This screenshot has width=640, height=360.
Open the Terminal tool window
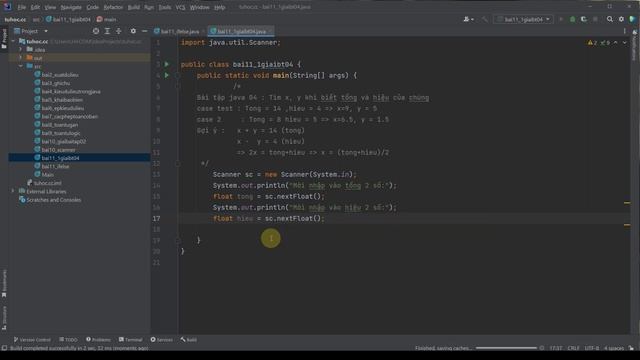130,340
